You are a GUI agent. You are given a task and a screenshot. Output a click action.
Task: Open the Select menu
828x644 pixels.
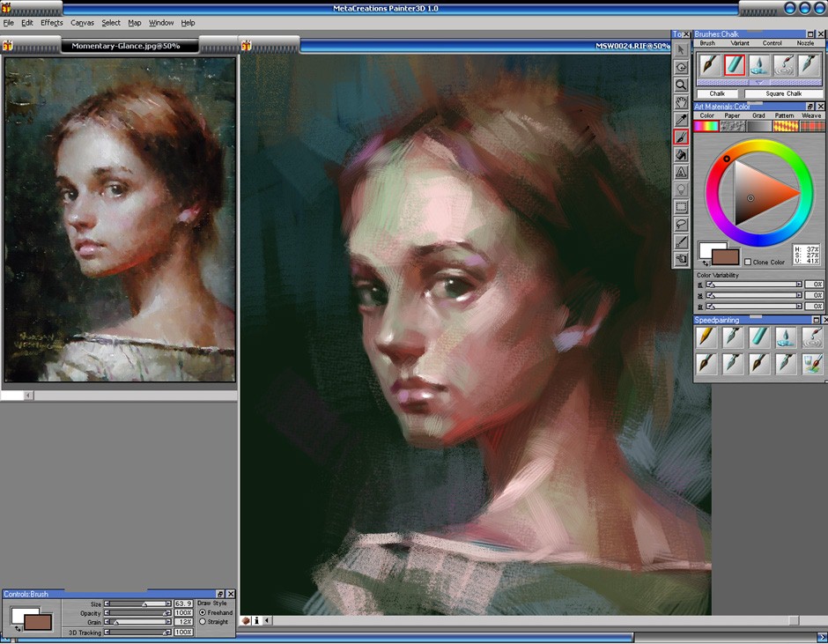(111, 23)
